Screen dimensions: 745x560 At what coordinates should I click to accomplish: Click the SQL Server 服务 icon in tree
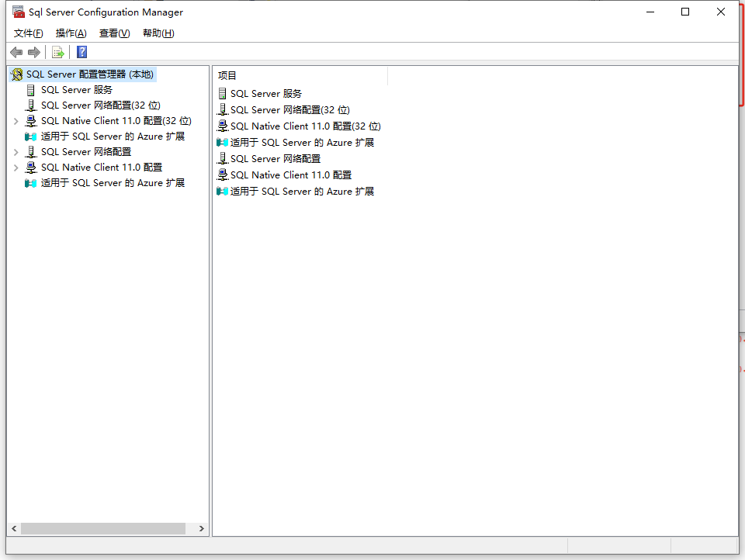pos(31,90)
